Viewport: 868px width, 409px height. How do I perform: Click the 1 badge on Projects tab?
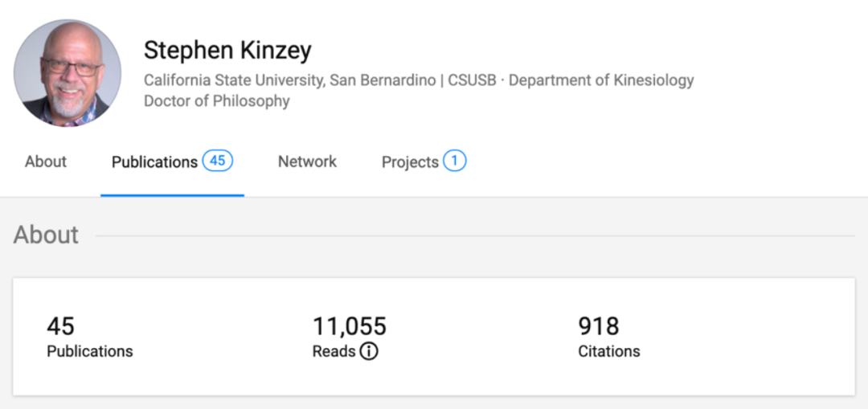454,161
